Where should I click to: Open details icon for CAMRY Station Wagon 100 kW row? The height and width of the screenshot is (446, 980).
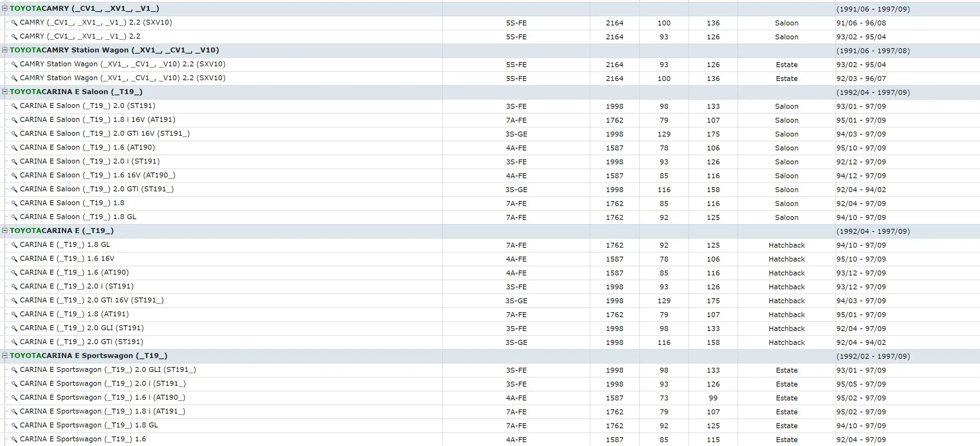14,78
